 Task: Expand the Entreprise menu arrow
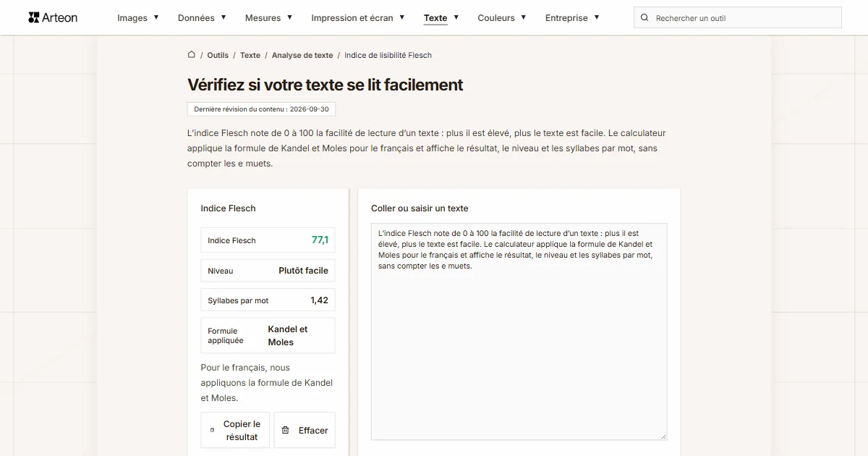click(x=597, y=17)
